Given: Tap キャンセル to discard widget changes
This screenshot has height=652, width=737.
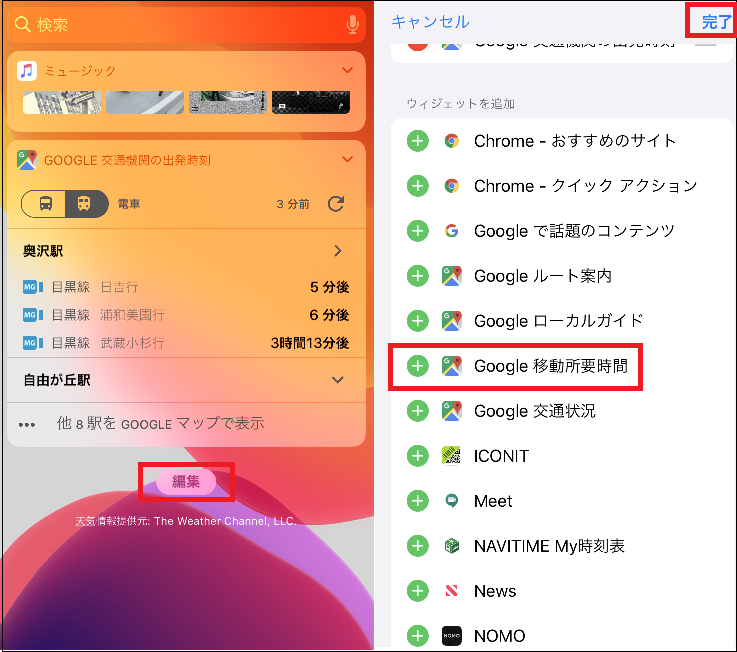Looking at the screenshot, I should [430, 22].
